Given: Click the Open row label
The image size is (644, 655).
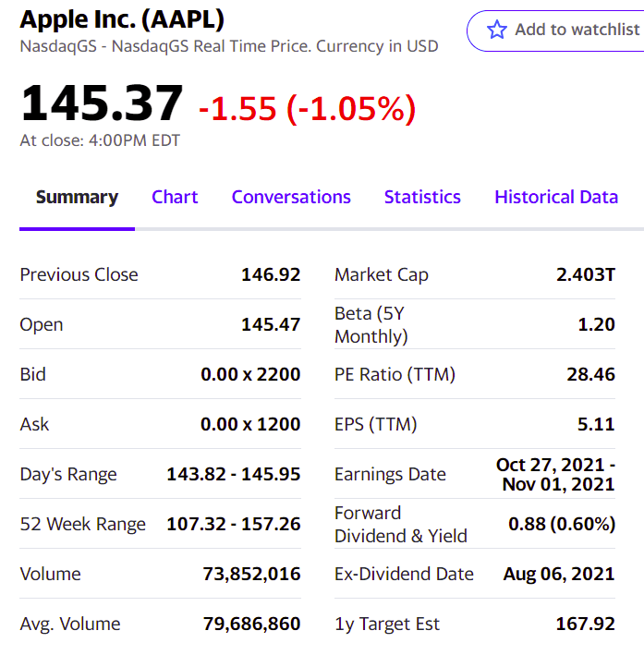Looking at the screenshot, I should (x=42, y=324).
